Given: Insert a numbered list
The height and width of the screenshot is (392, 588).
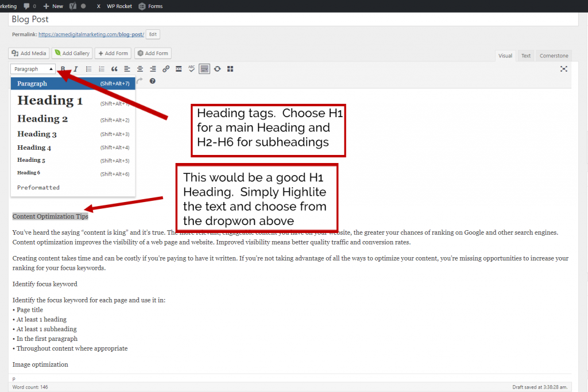Looking at the screenshot, I should click(x=102, y=69).
